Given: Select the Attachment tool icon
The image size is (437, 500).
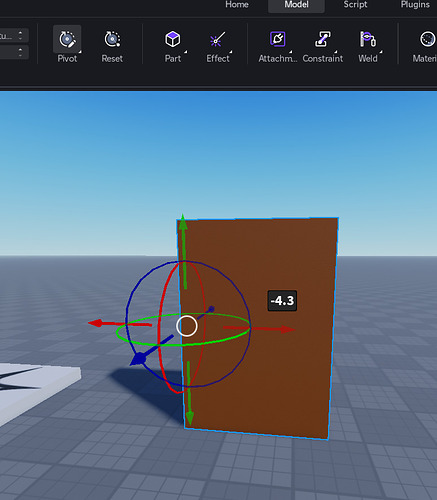Looking at the screenshot, I should [x=277, y=39].
